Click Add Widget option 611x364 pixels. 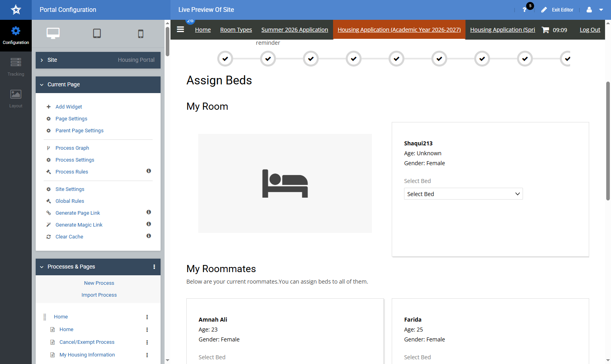click(x=69, y=107)
